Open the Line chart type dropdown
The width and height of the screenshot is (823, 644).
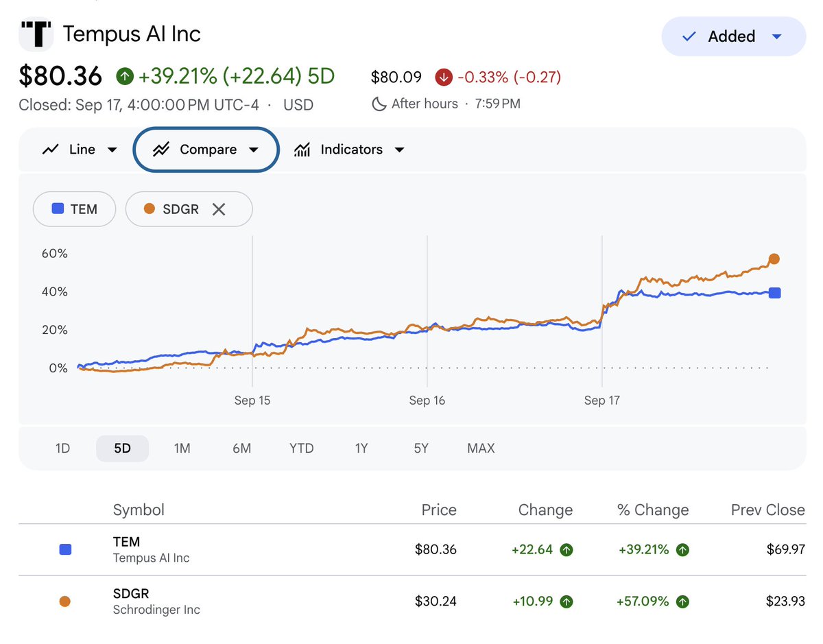80,150
